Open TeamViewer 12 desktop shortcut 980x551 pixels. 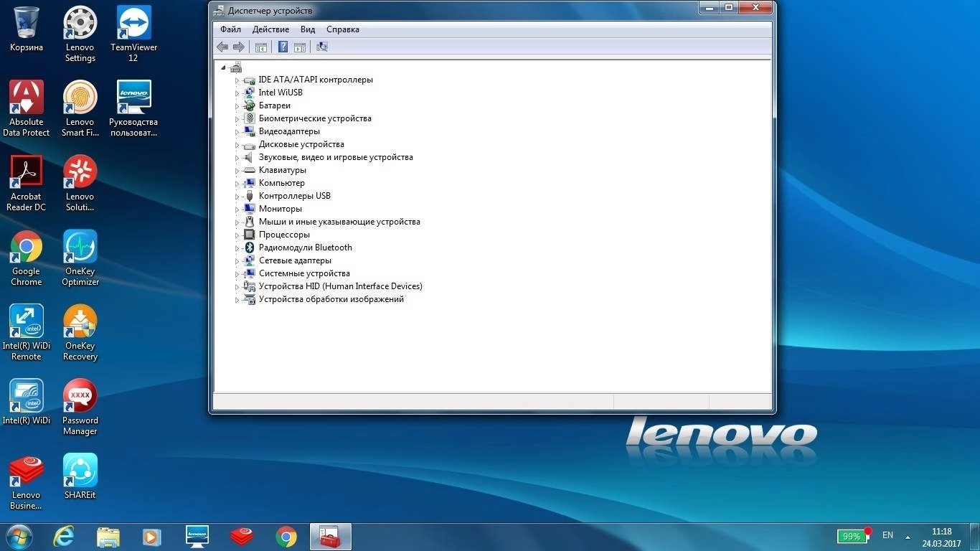[133, 34]
